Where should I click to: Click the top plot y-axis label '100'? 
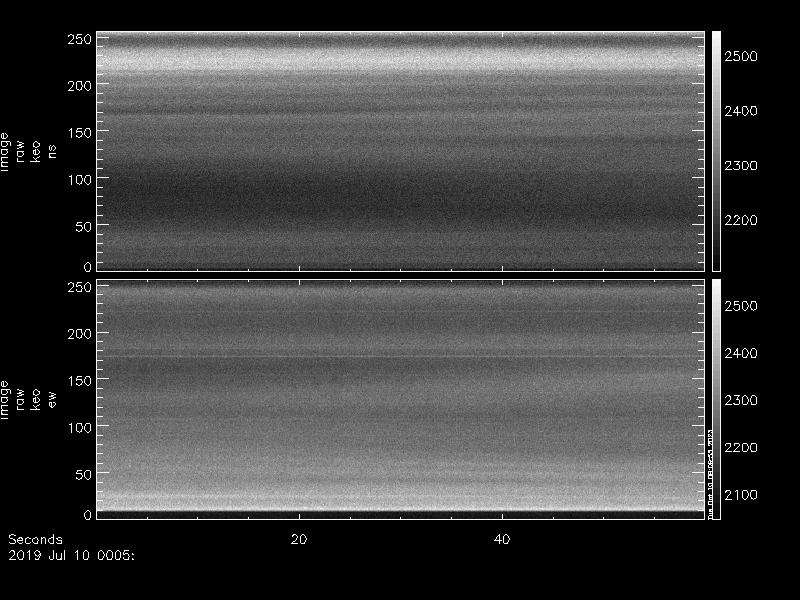80,180
